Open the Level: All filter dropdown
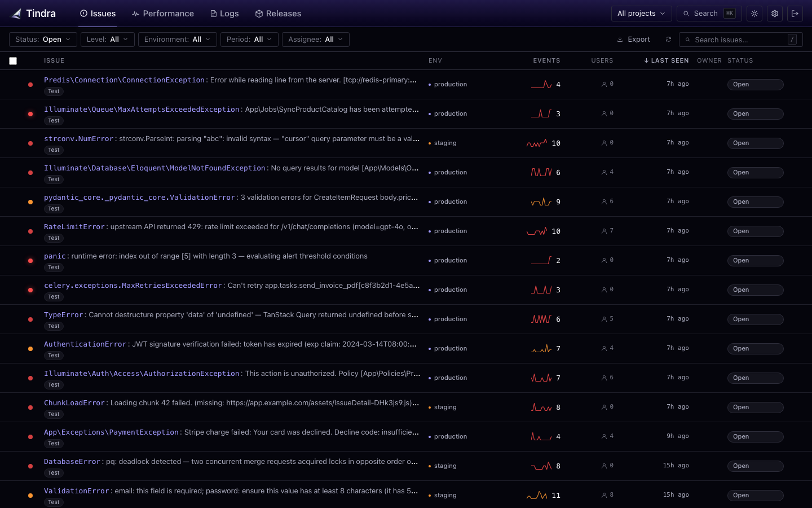 pyautogui.click(x=108, y=40)
